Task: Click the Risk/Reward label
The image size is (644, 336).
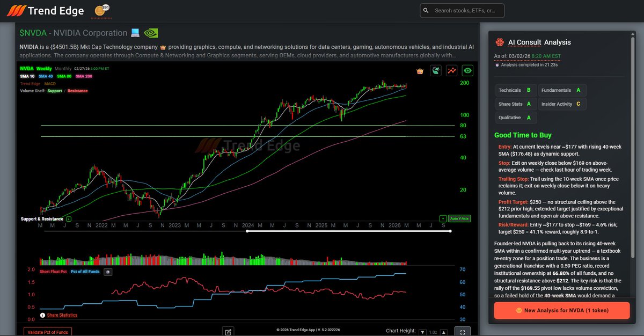Action: [x=514, y=224]
